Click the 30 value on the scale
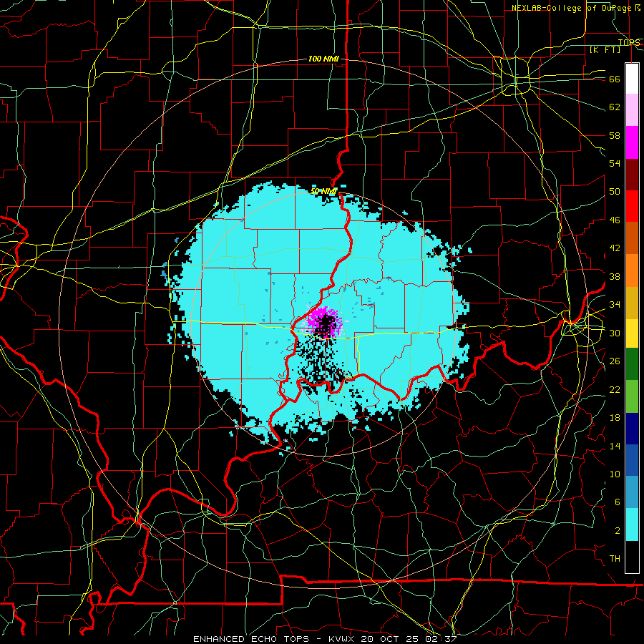 point(615,333)
